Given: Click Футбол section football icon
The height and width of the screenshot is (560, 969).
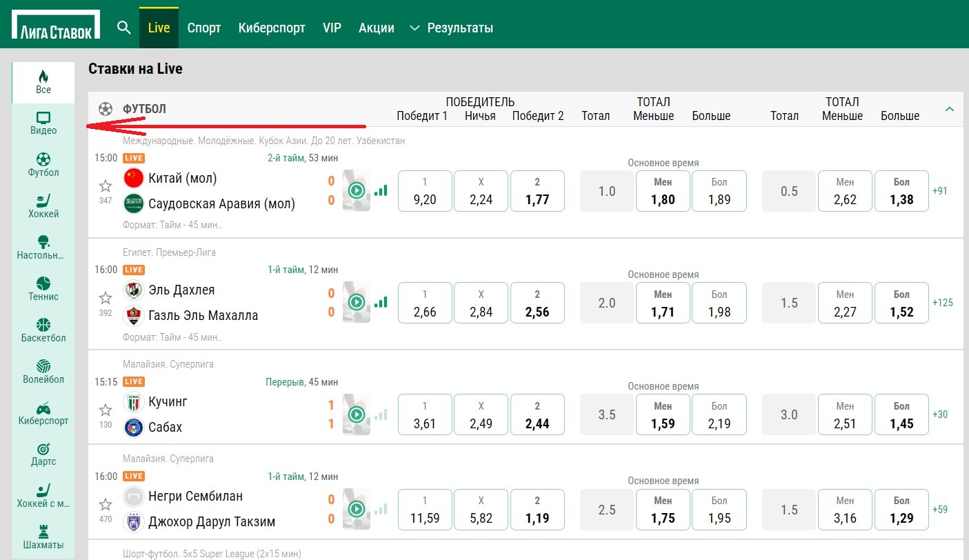Looking at the screenshot, I should coord(106,109).
